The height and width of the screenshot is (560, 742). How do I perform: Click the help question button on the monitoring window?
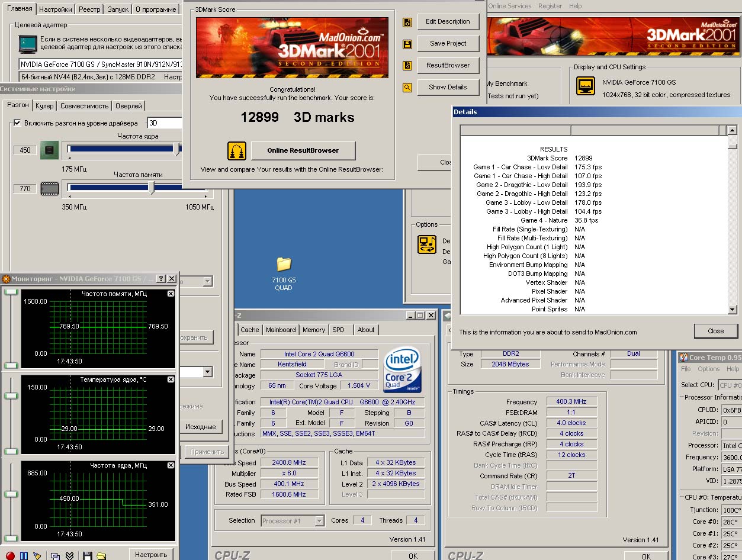point(161,279)
